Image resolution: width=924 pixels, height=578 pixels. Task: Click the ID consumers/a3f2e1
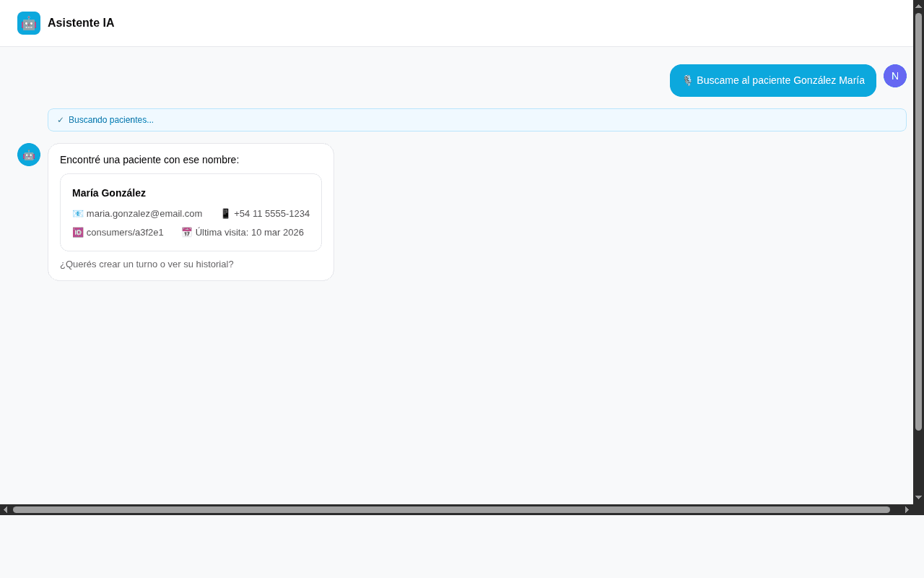coord(125,233)
